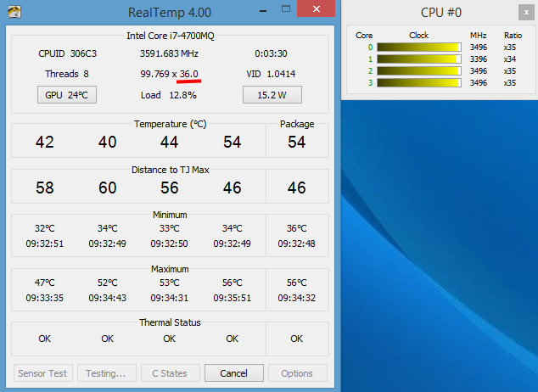Image resolution: width=538 pixels, height=392 pixels.
Task: Open the Sensor Test button
Action: click(43, 373)
